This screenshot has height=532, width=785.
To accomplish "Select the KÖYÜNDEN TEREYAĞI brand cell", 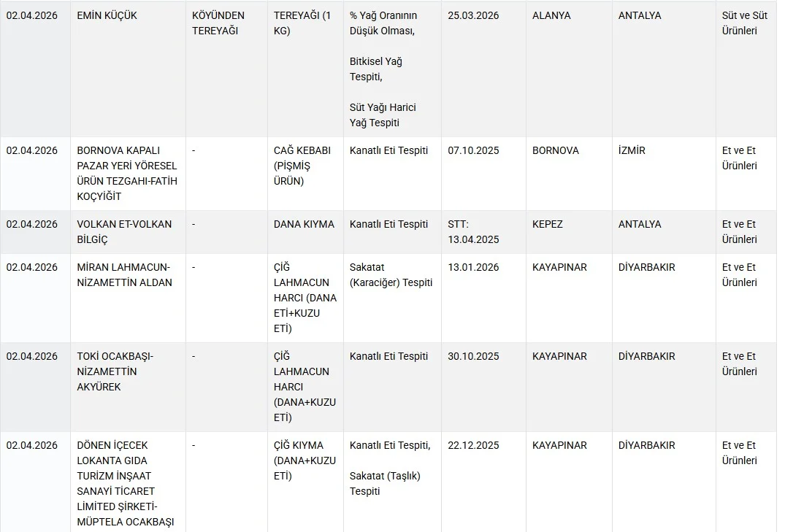I will (x=218, y=23).
